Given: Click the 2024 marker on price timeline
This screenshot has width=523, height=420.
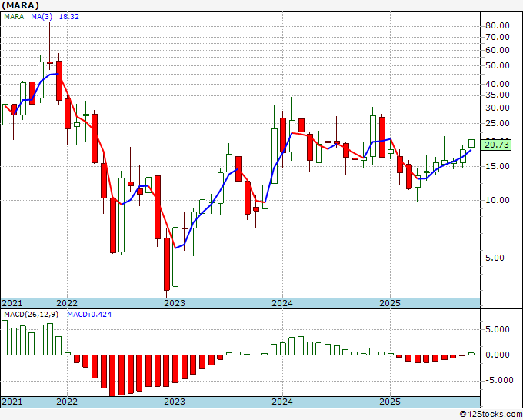Looking at the screenshot, I should pyautogui.click(x=282, y=303).
